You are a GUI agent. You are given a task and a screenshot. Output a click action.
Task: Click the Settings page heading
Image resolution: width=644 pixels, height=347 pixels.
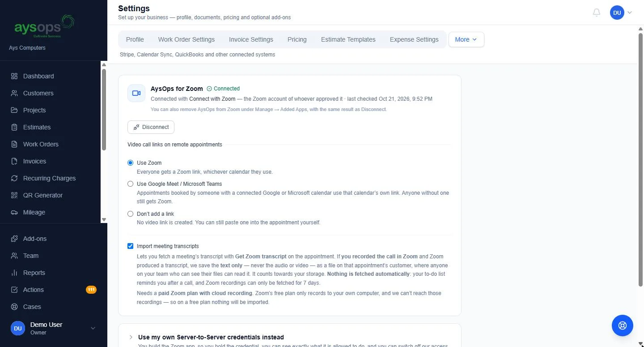pos(134,9)
